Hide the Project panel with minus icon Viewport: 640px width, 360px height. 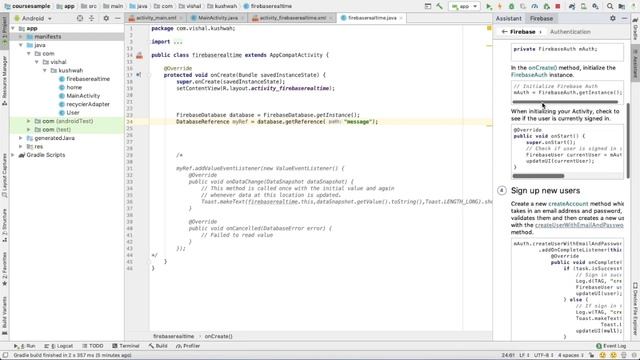click(118, 18)
